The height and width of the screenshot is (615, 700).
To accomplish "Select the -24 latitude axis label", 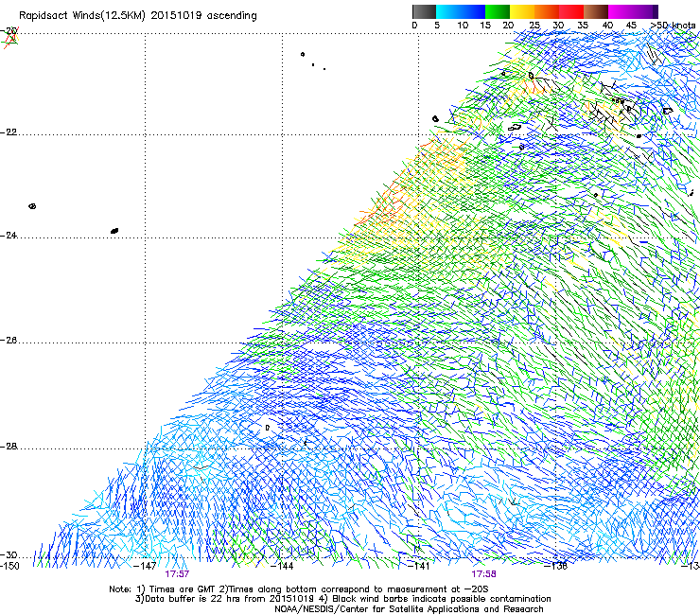I will point(9,236).
